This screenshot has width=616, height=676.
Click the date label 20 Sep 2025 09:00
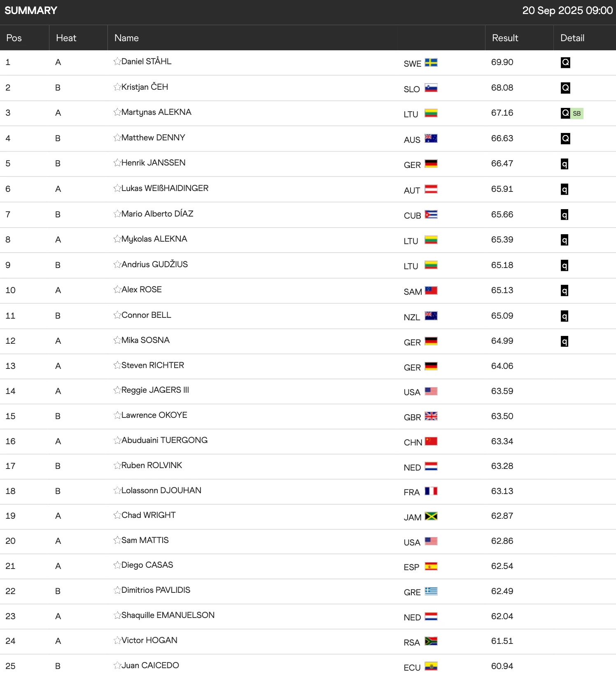click(567, 10)
